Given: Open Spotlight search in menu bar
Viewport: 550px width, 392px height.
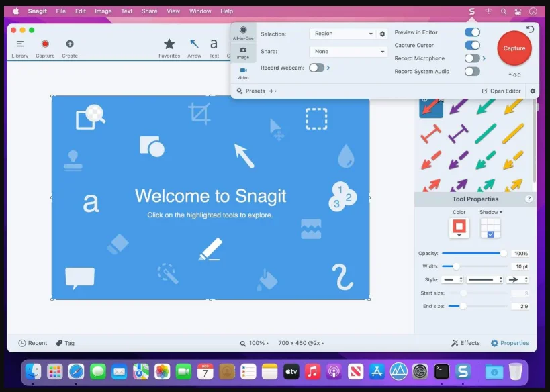Looking at the screenshot, I should (504, 11).
